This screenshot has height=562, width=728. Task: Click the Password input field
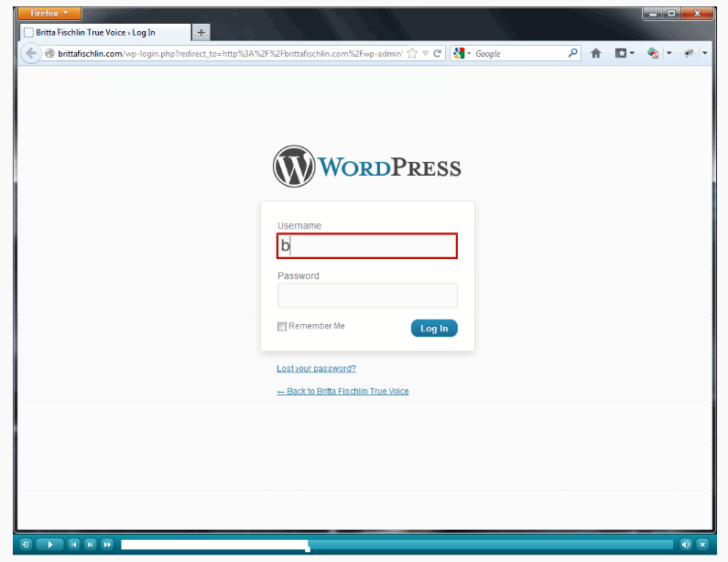point(367,296)
